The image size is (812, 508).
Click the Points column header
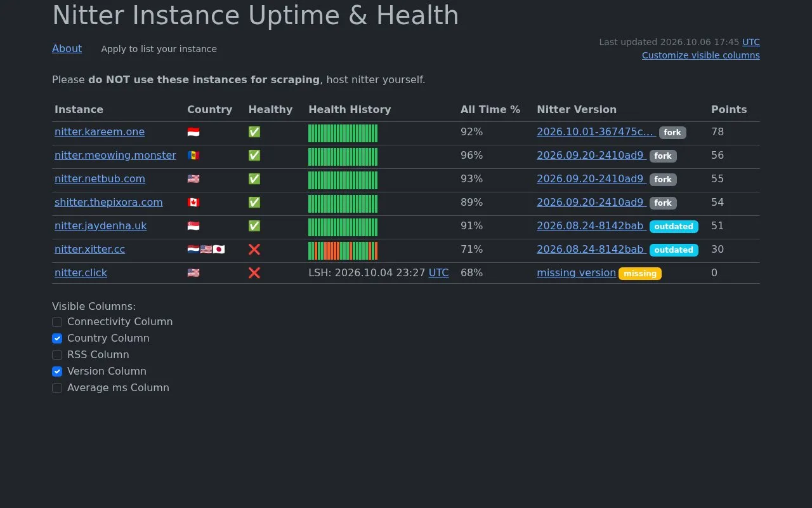729,109
